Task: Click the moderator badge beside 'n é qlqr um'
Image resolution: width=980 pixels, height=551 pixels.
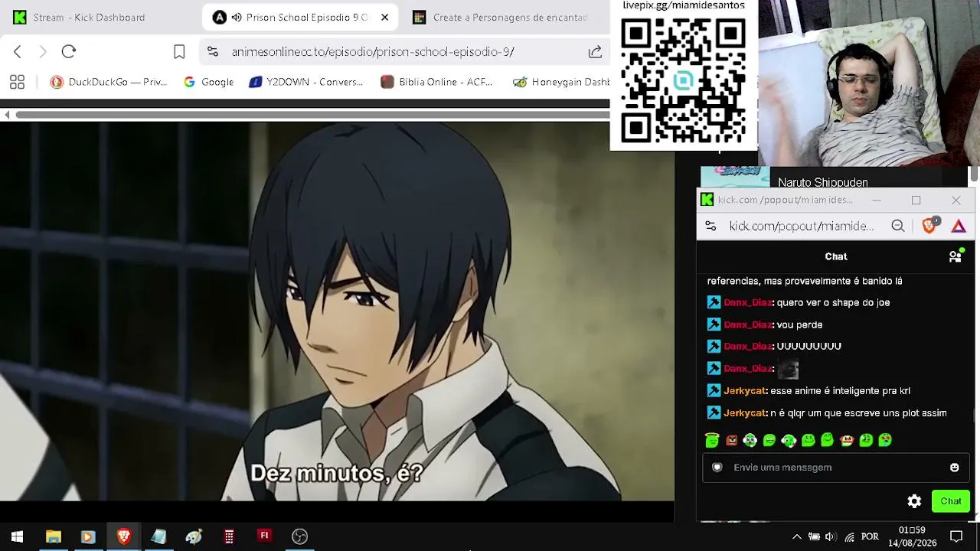Action: click(x=714, y=412)
